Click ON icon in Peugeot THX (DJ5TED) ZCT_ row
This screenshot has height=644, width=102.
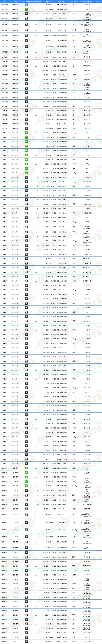tap(26, 588)
